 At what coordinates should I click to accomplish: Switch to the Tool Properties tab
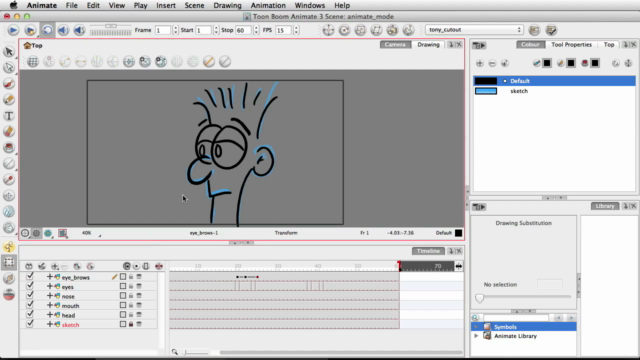tap(571, 44)
